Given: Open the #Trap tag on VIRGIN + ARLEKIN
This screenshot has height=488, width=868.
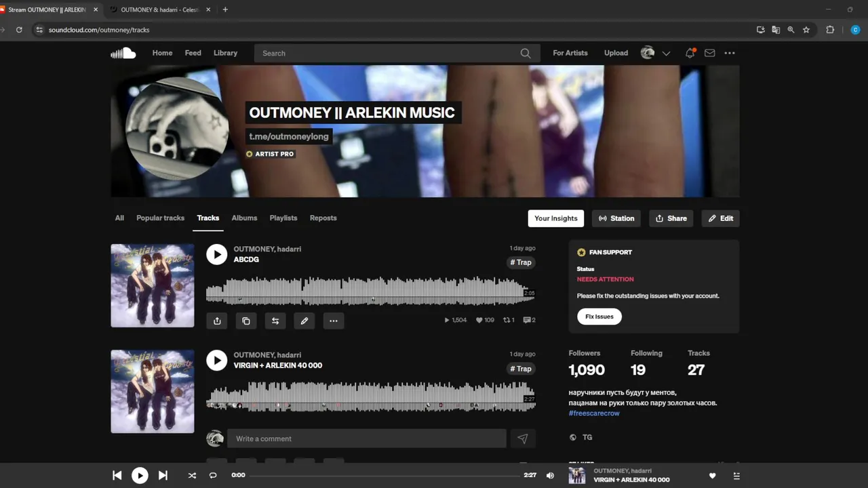Looking at the screenshot, I should pos(521,369).
